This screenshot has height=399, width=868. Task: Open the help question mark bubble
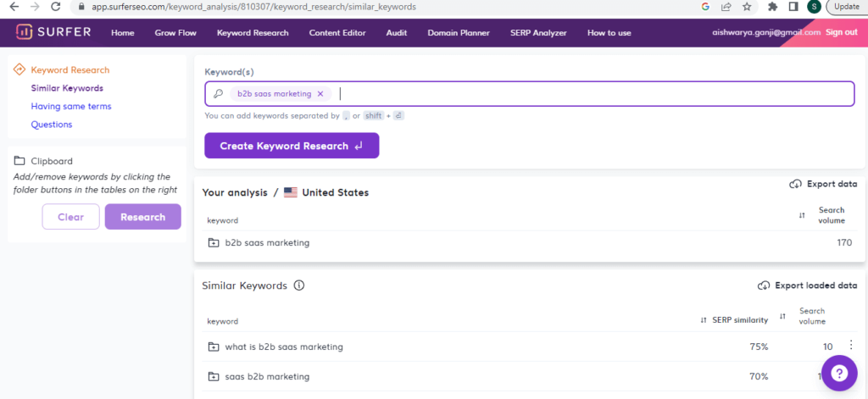[838, 373]
